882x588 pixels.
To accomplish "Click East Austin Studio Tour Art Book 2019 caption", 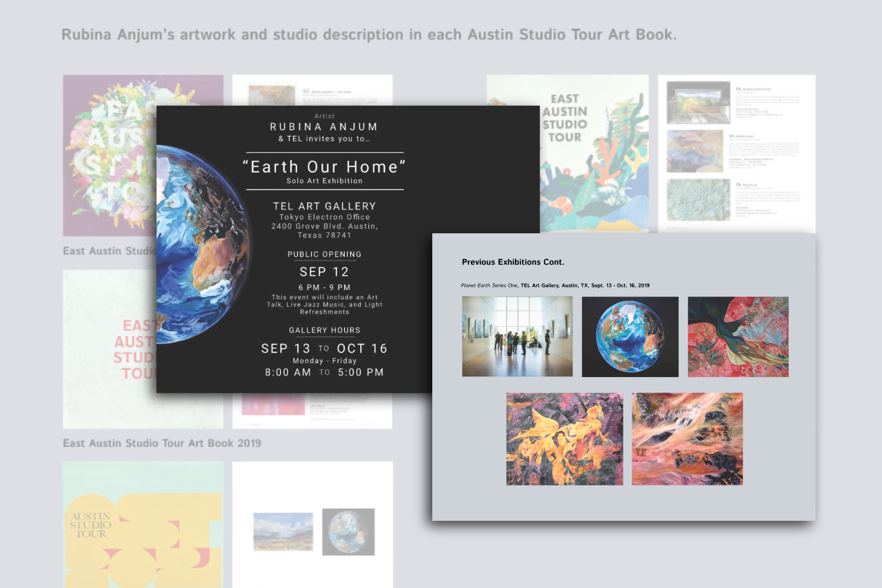I will 162,443.
